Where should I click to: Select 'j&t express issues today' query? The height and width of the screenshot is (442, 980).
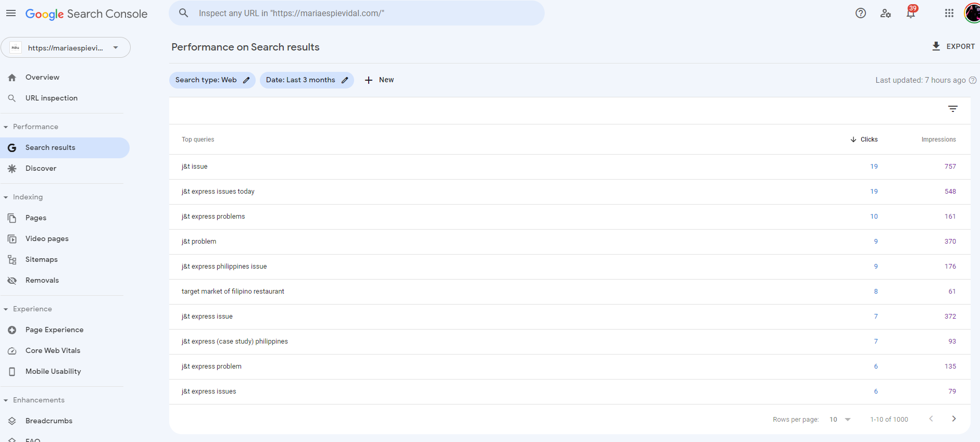570,192
